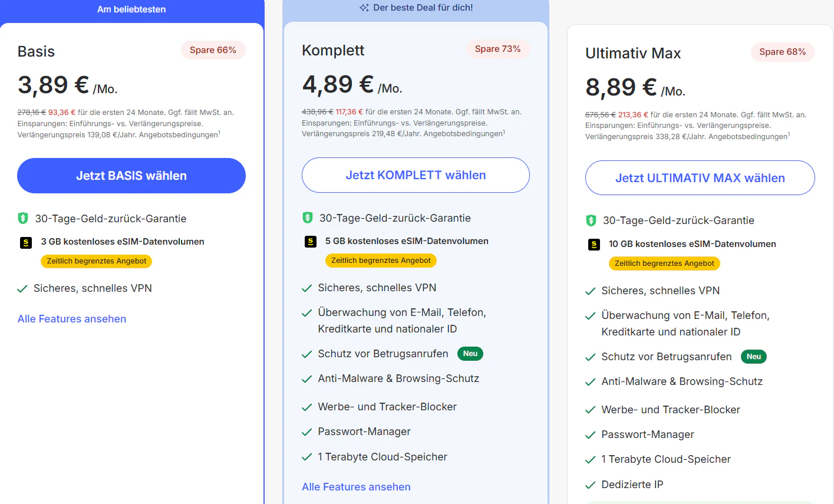Click the green shield icon in Basis plan
Screen dimensions: 834x504
click(23, 219)
